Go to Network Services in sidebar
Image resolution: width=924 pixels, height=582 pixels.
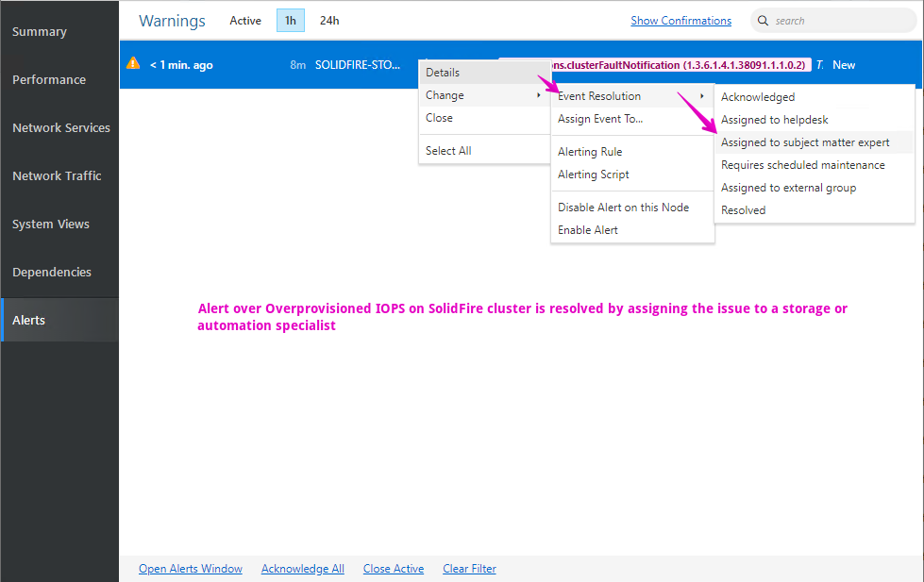(x=59, y=128)
